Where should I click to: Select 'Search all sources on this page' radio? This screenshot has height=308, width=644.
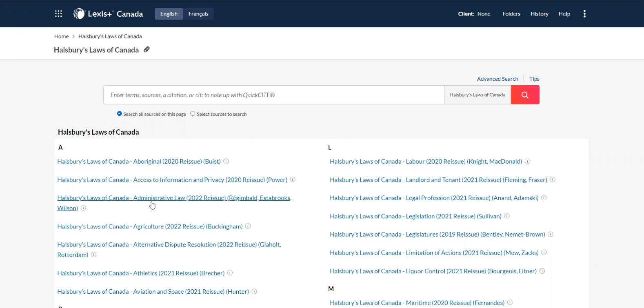pos(119,114)
